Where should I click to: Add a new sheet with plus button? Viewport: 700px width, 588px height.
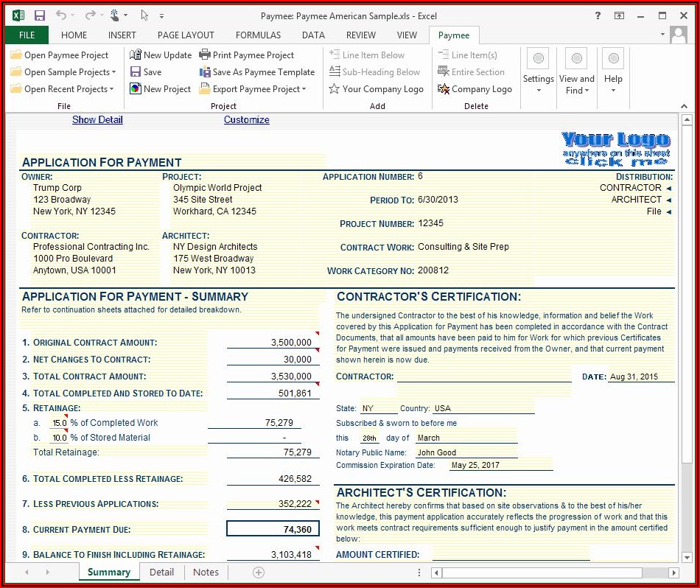pyautogui.click(x=259, y=572)
